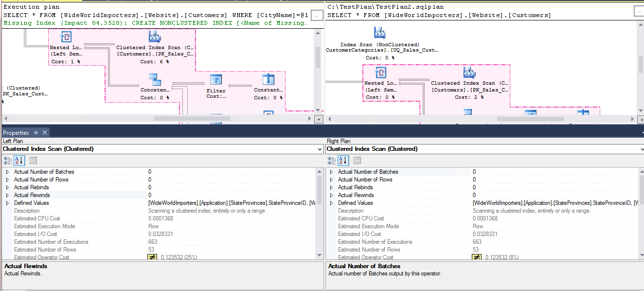Viewport: 644px width, 291px height.
Task: Select Actual Rebinds row in left plan properties
Action: (31, 187)
